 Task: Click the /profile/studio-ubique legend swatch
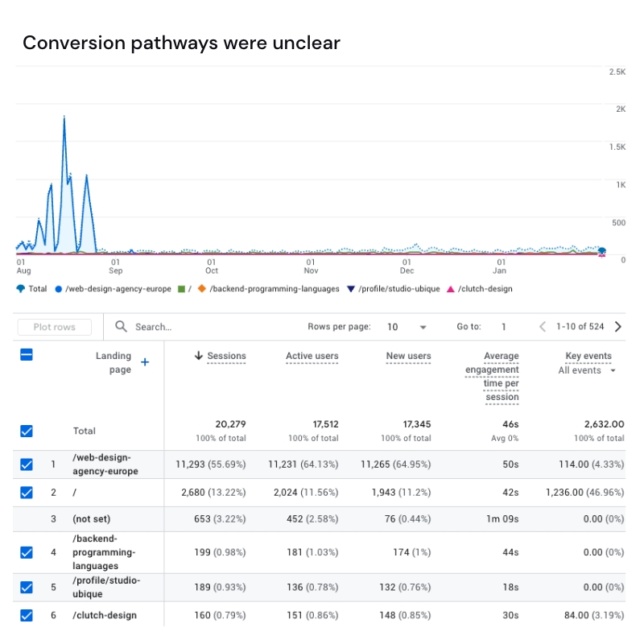351,289
